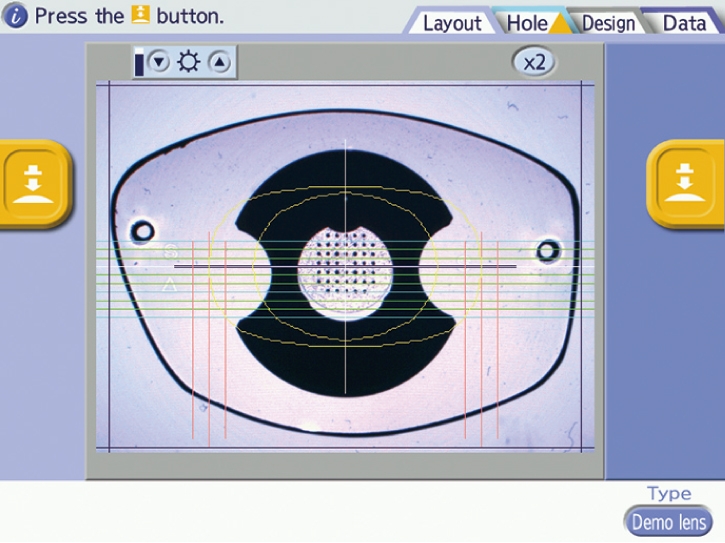Click the dotted center circle of lens

pyautogui.click(x=345, y=272)
